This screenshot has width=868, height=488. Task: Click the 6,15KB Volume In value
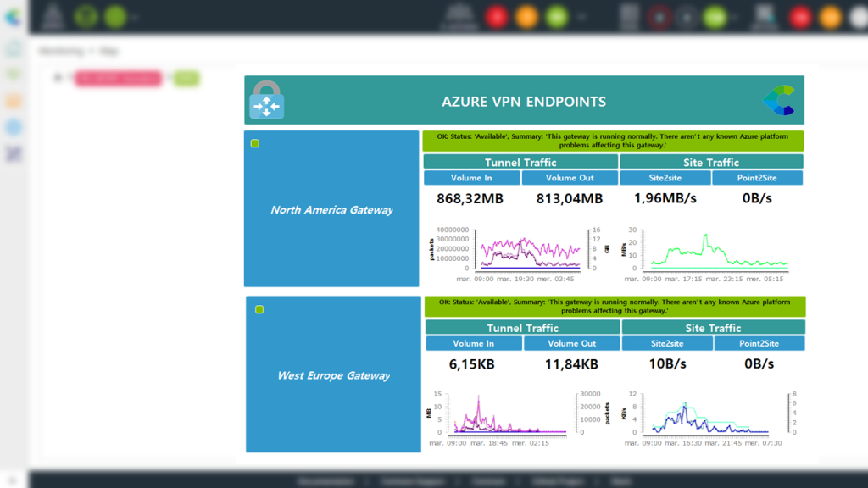click(471, 364)
